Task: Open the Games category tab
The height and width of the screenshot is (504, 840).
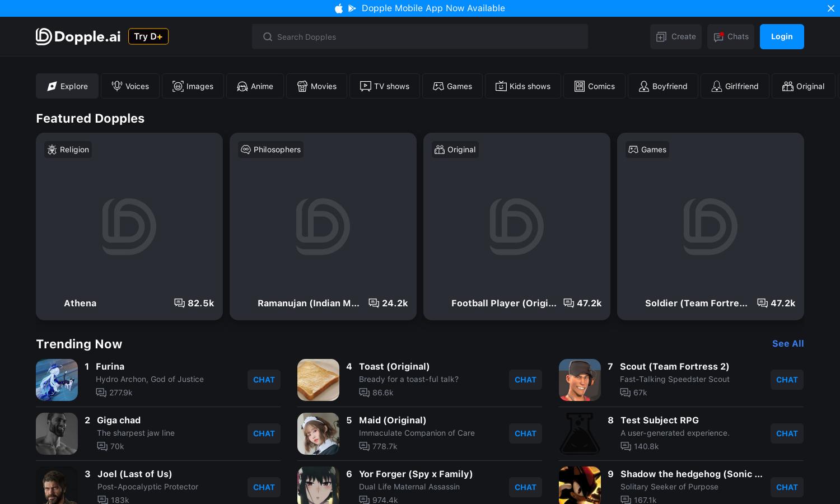Action: point(452,86)
